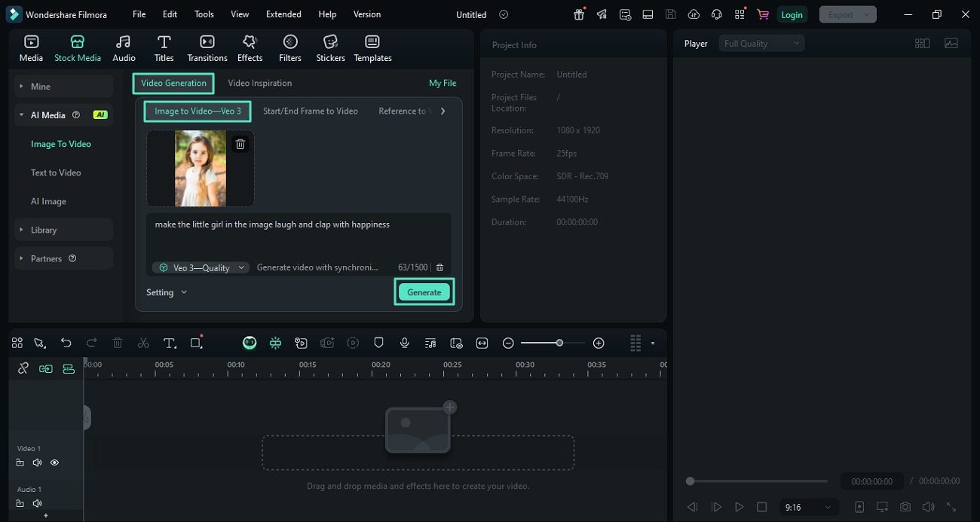Click the voiceover microphone icon
Viewport: 980px width, 522px height.
tap(405, 343)
